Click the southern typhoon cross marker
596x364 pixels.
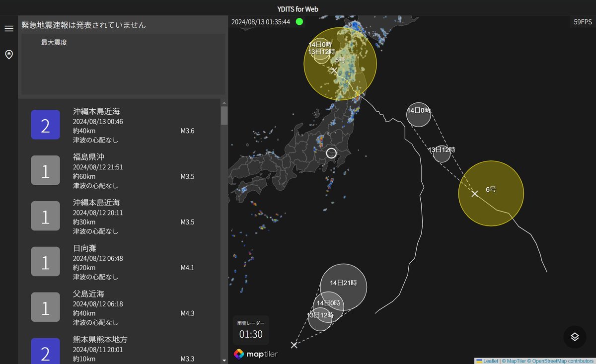tap(294, 345)
